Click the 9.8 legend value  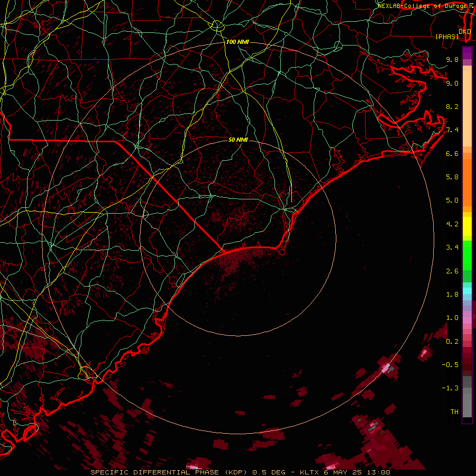point(452,59)
